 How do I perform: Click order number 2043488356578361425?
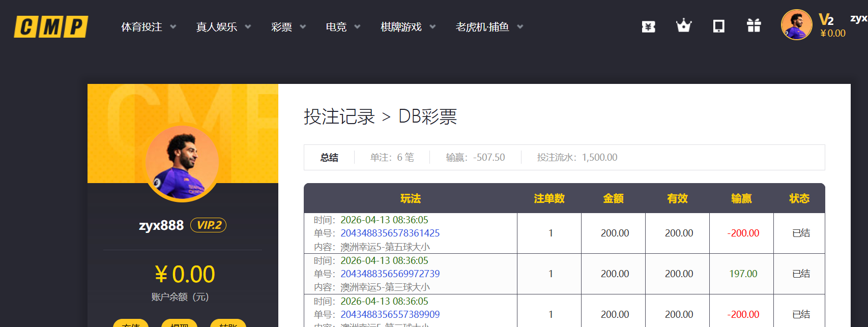click(390, 233)
